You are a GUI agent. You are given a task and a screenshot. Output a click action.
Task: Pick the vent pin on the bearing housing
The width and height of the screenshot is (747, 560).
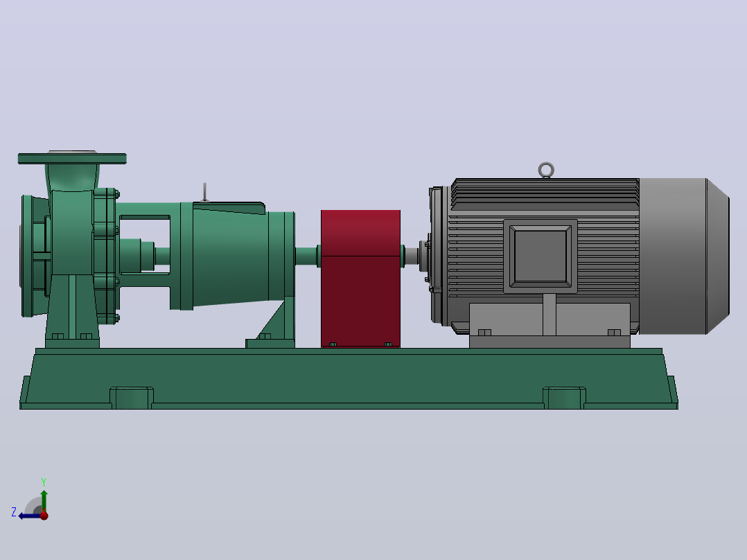pos(205,192)
